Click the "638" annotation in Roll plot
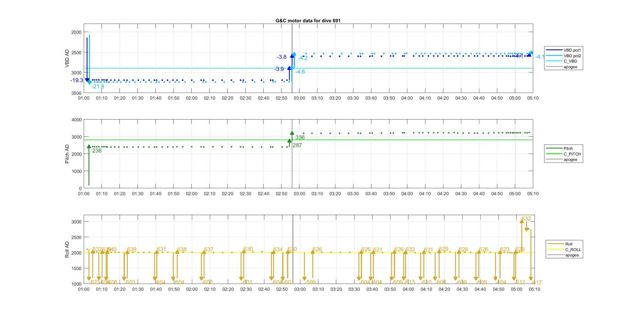 click(182, 249)
